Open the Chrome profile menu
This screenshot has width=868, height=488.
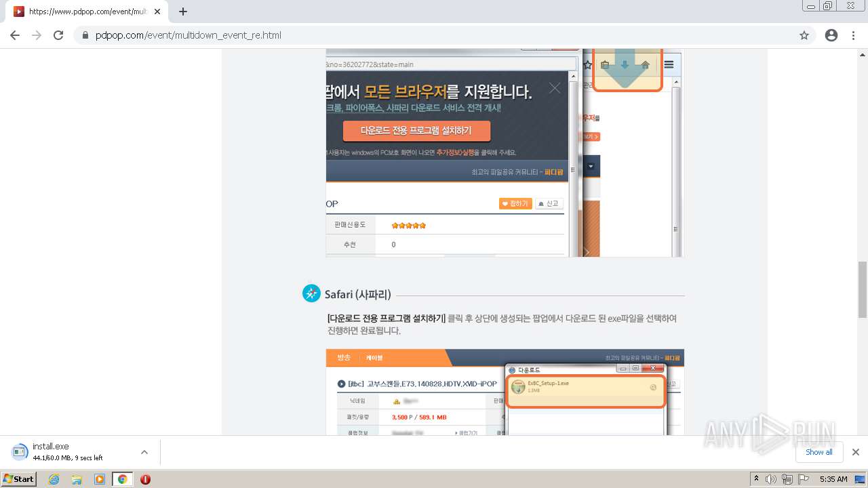pyautogui.click(x=831, y=35)
